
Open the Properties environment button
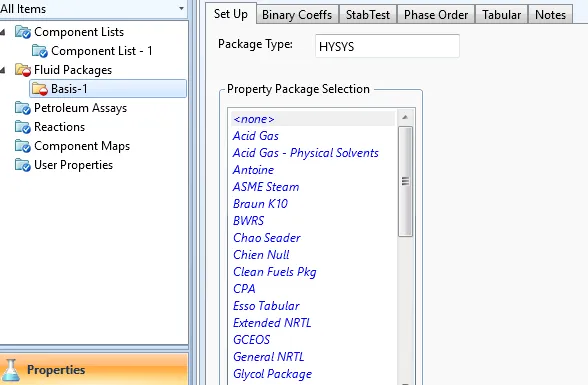(94, 369)
